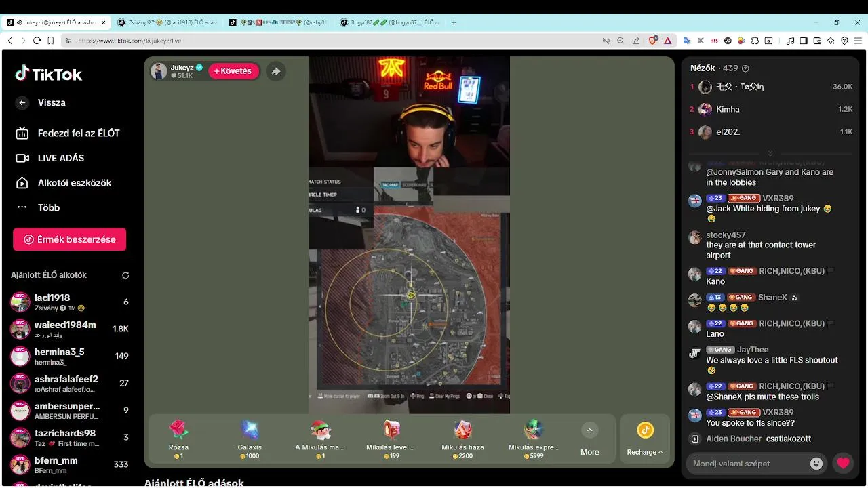Reload the page
Screen dimensions: 868x488
click(37, 41)
